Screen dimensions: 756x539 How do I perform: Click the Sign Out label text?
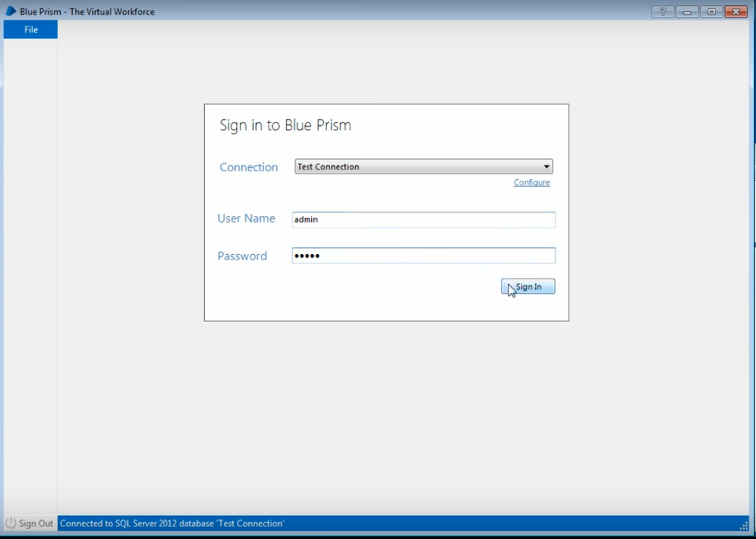[x=36, y=524]
